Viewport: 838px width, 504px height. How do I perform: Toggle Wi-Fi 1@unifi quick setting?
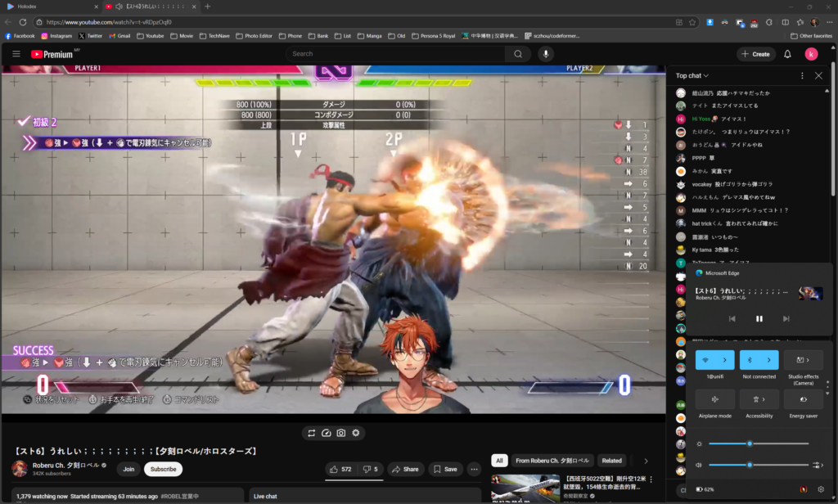(x=705, y=360)
